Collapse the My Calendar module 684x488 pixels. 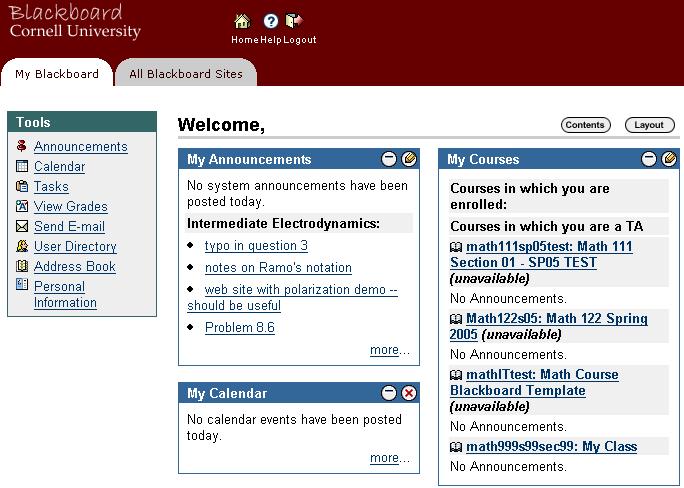pyautogui.click(x=389, y=393)
